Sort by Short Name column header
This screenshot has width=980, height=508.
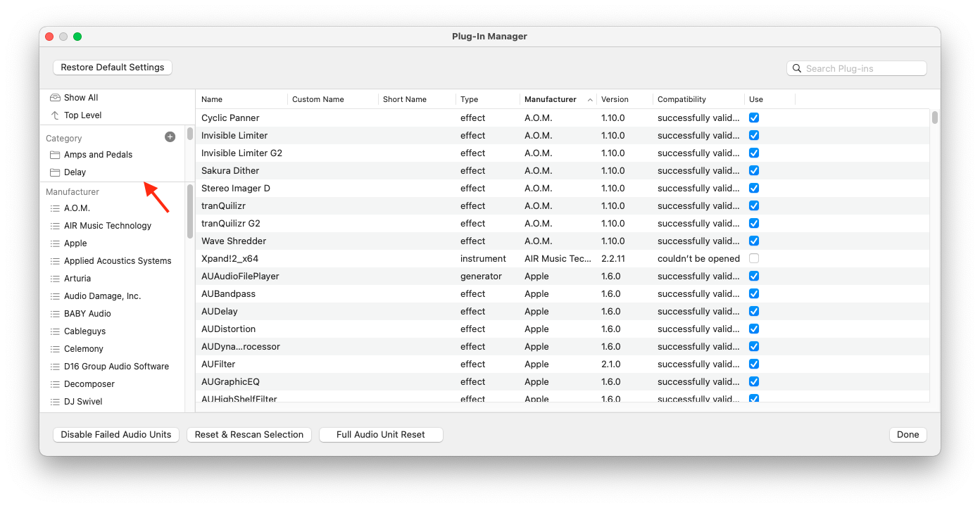[x=417, y=99]
